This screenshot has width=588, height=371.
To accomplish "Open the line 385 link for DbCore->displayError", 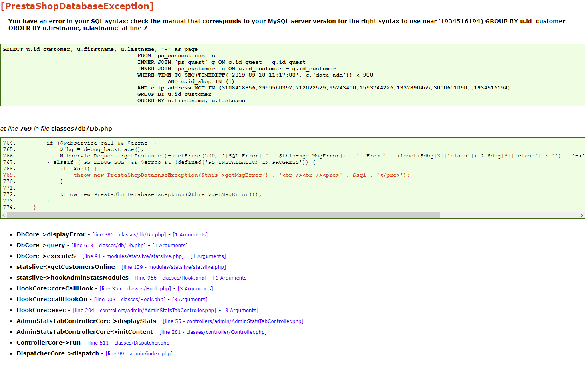I will (129, 235).
